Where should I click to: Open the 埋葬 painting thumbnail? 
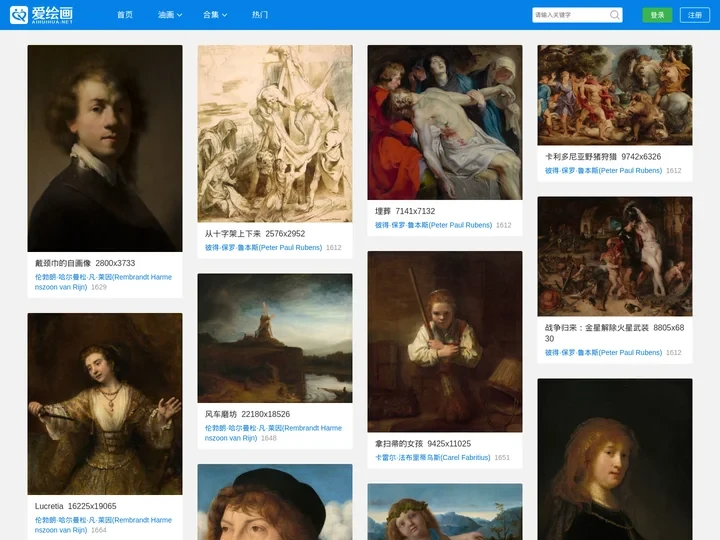[x=445, y=122]
